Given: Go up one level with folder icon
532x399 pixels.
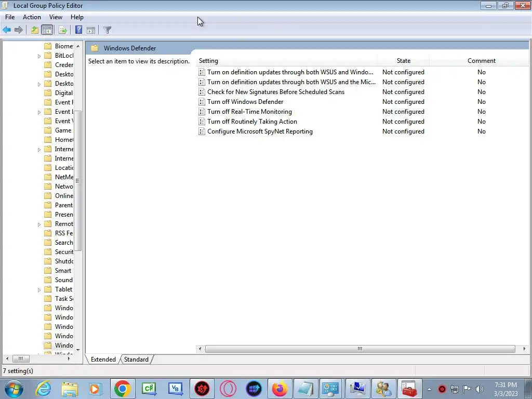Looking at the screenshot, I should point(35,30).
